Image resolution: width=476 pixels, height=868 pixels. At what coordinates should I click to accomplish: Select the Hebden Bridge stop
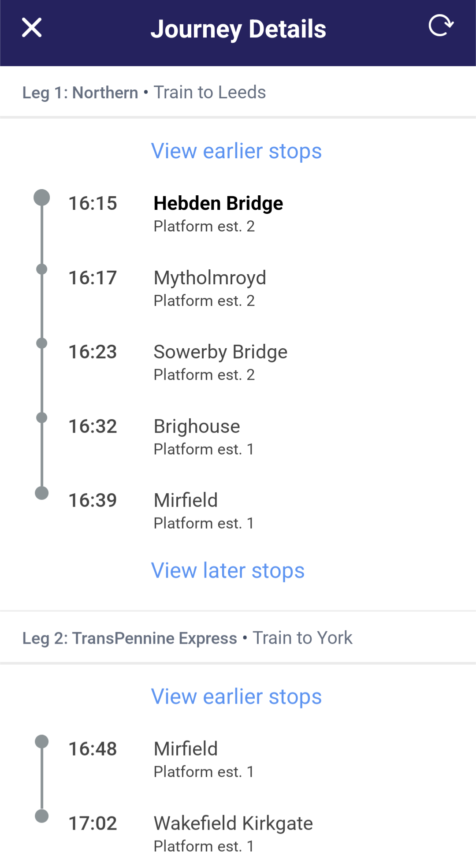coord(218,204)
